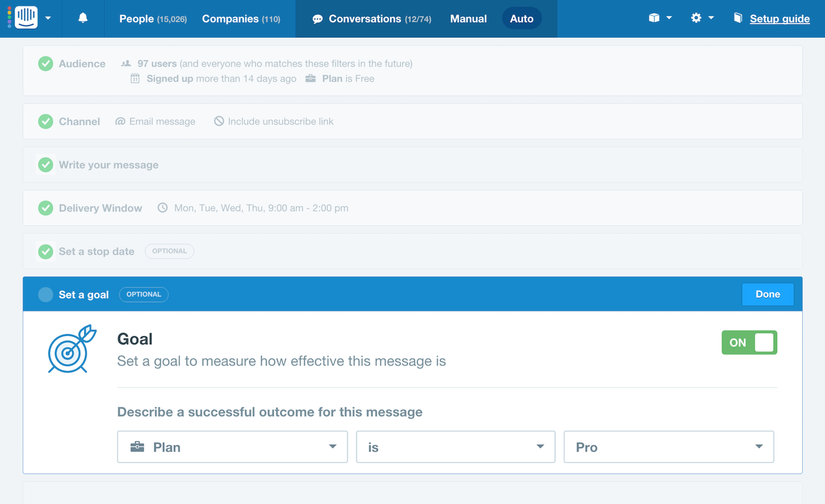Go to People tab
825x504 pixels.
pyautogui.click(x=153, y=19)
